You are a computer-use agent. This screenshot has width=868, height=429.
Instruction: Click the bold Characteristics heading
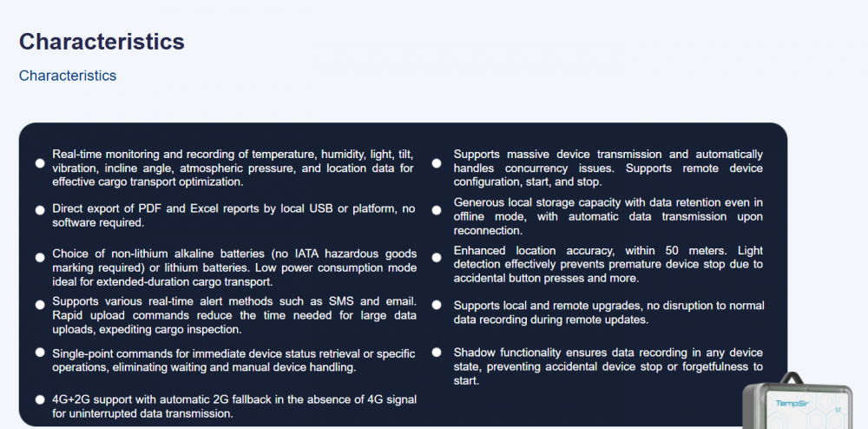pyautogui.click(x=102, y=42)
